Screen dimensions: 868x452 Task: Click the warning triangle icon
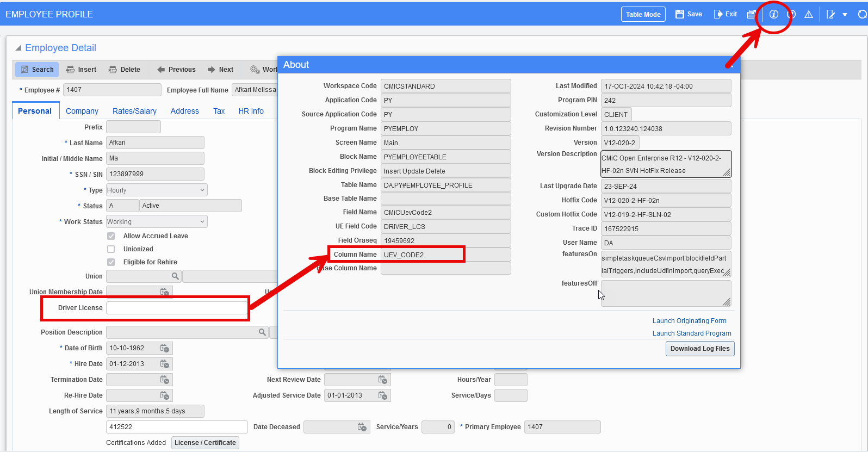click(809, 14)
